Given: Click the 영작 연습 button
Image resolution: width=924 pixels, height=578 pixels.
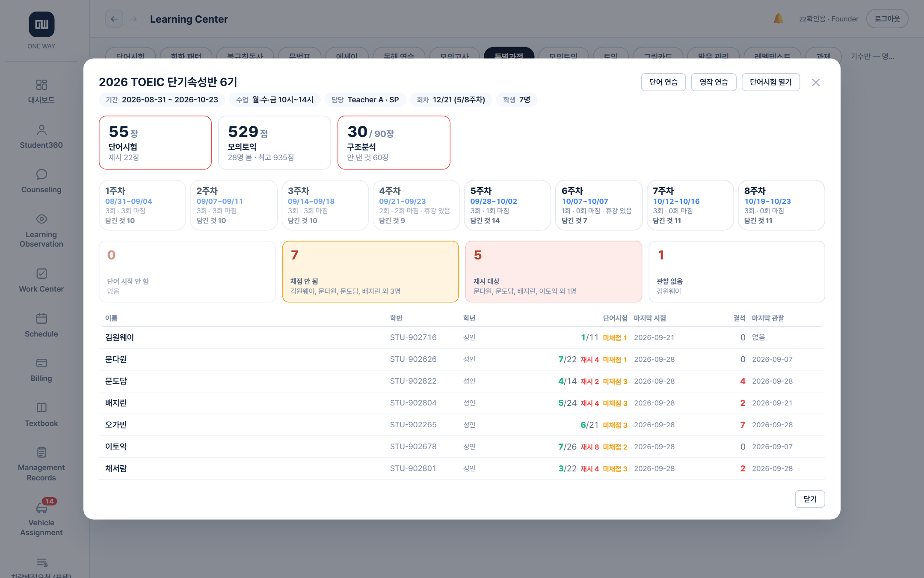Looking at the screenshot, I should pos(714,82).
